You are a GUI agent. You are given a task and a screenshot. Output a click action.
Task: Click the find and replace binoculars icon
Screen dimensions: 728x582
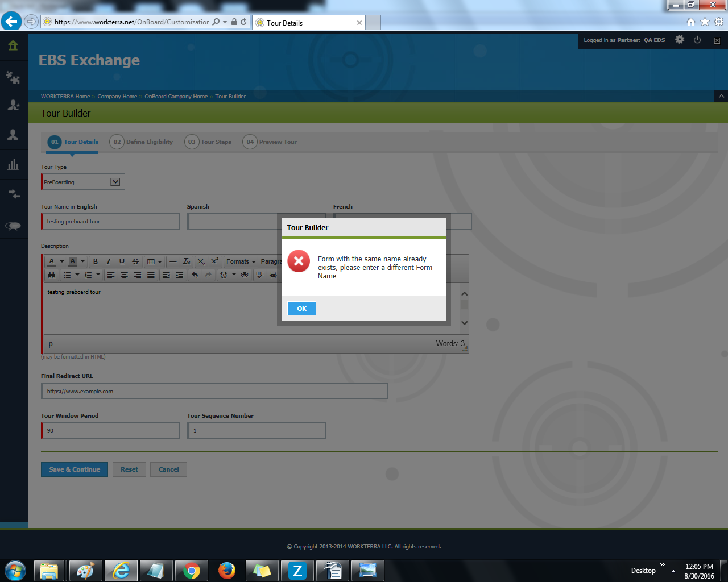coord(52,275)
